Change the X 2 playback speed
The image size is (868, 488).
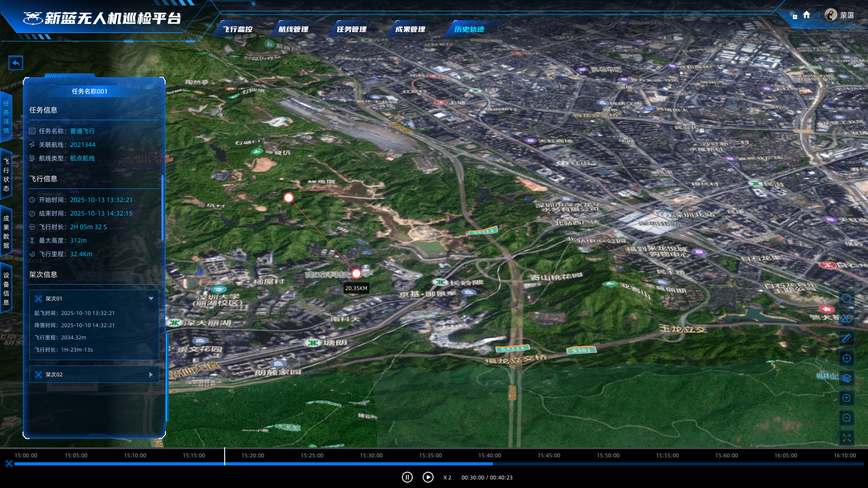[x=447, y=478]
